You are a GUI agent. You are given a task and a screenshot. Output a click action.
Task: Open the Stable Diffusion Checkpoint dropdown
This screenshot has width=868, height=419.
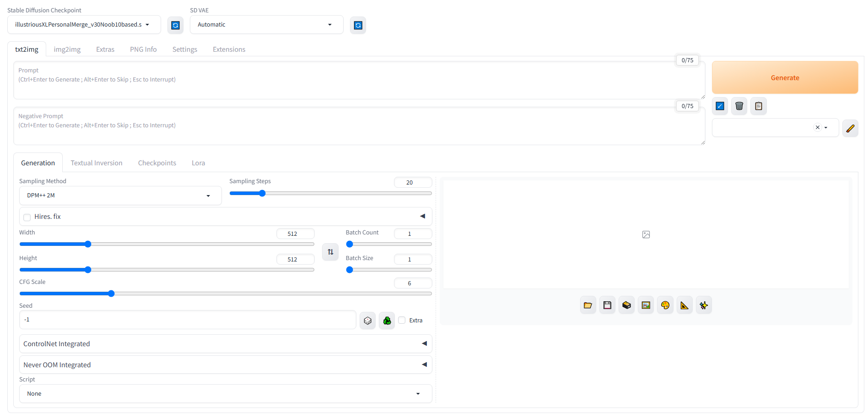(84, 25)
